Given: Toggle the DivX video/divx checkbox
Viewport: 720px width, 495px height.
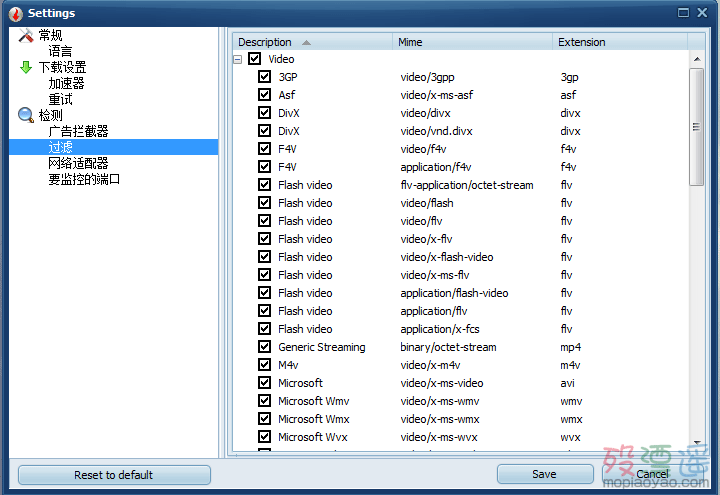Looking at the screenshot, I should coord(264,112).
